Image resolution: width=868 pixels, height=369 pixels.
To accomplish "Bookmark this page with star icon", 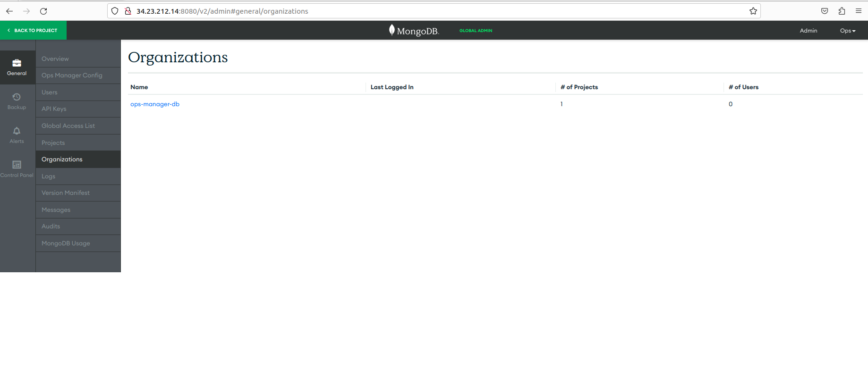I will 753,11.
